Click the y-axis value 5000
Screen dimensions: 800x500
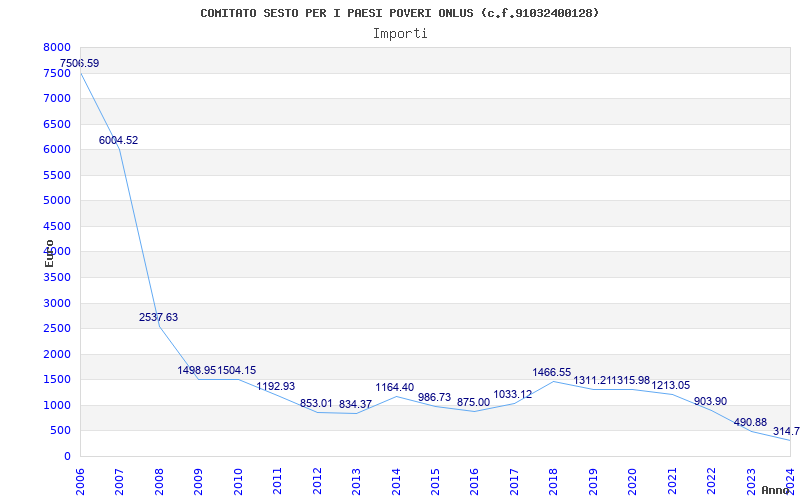click(57, 201)
